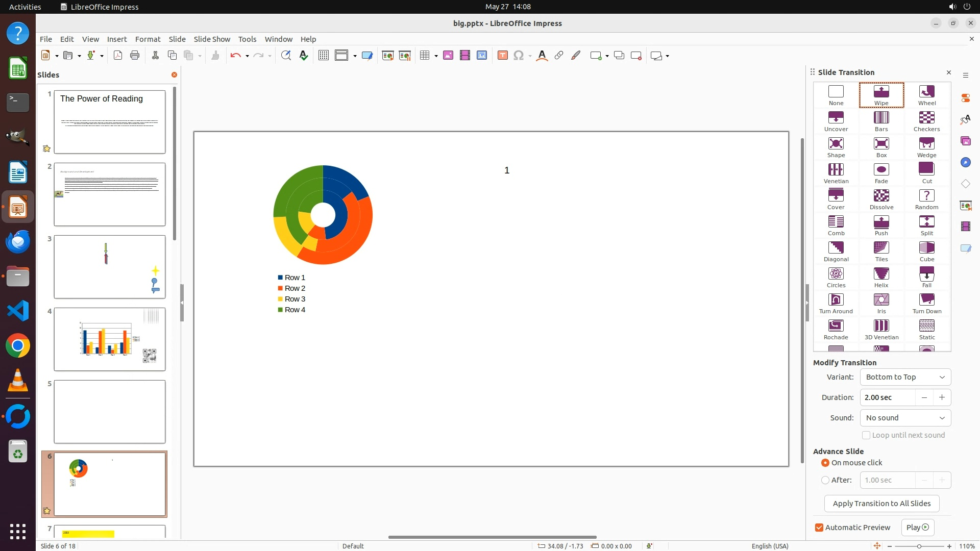Screen dimensions: 980x551
Task: Click the Insert Text Box icon
Action: (502, 56)
